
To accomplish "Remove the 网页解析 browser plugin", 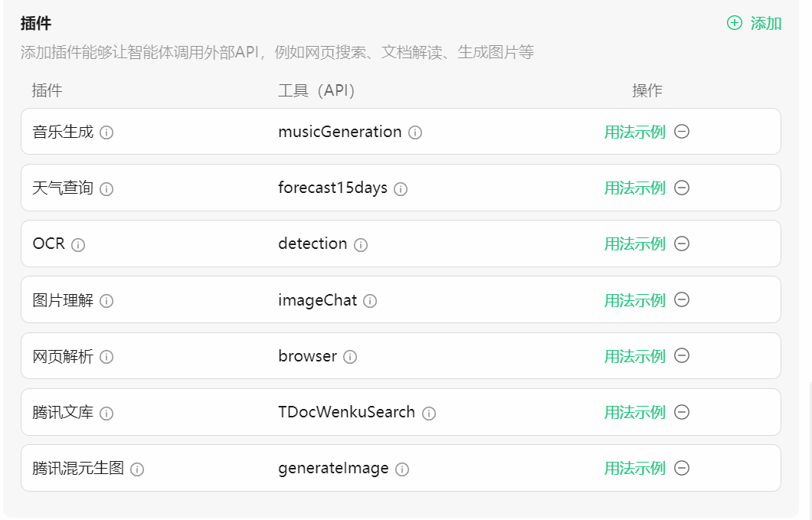I will [682, 355].
